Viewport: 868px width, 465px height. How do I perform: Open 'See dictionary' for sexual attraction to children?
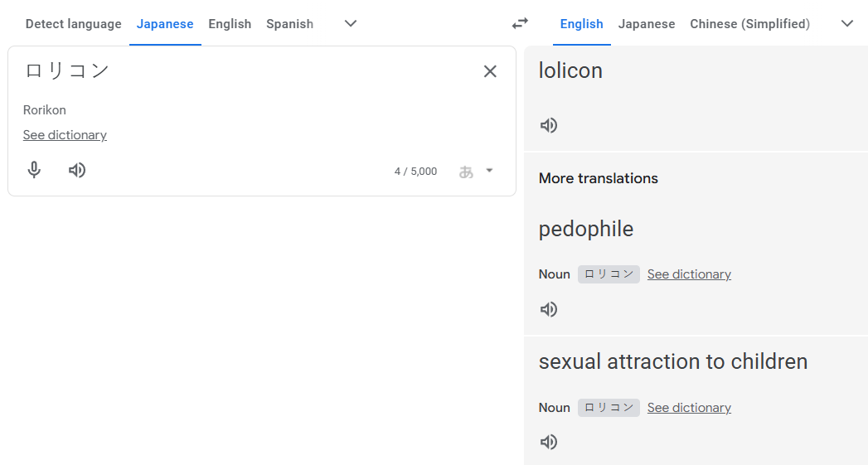point(689,408)
